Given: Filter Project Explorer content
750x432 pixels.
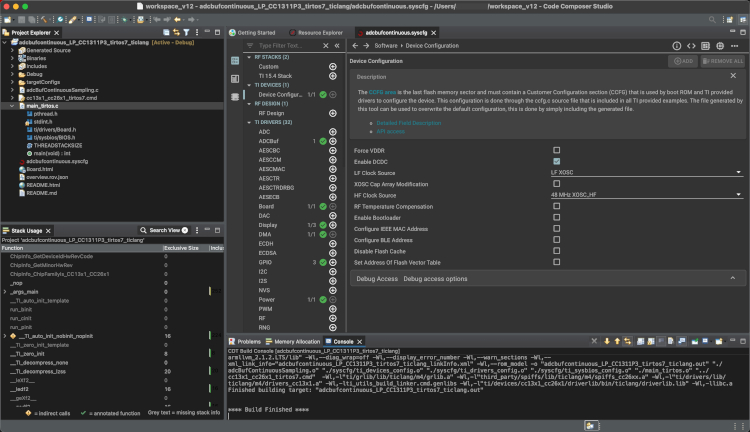Looking at the screenshot, I should point(186,33).
